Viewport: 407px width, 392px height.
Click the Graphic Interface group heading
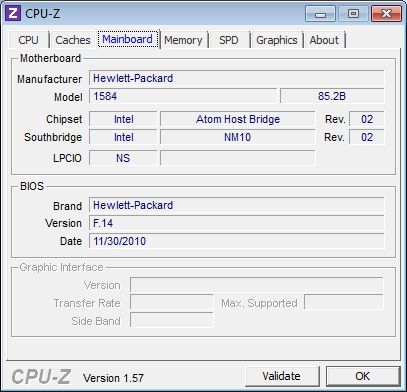coord(61,267)
